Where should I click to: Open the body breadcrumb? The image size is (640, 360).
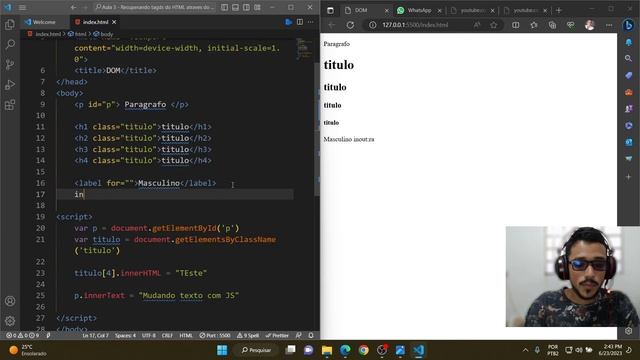click(x=103, y=34)
